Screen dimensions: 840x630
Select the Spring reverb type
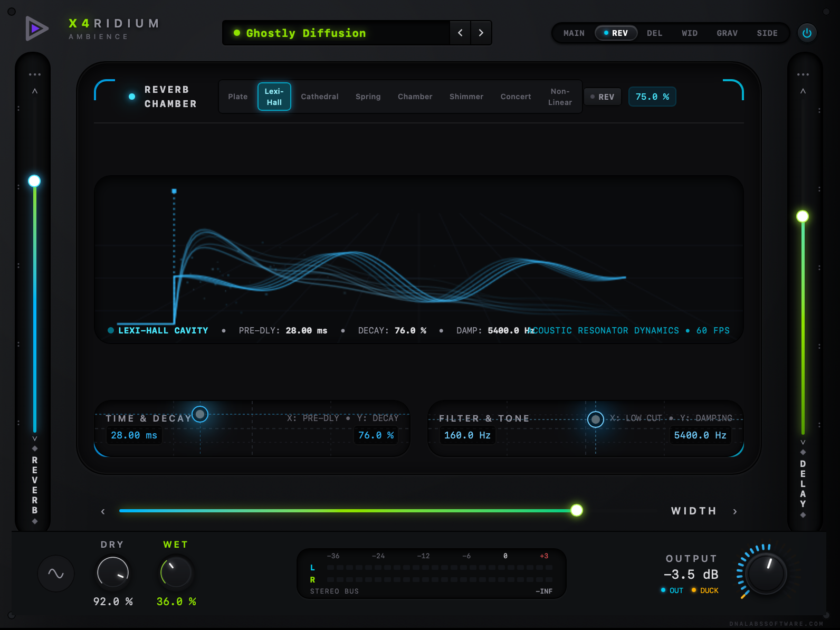(368, 97)
